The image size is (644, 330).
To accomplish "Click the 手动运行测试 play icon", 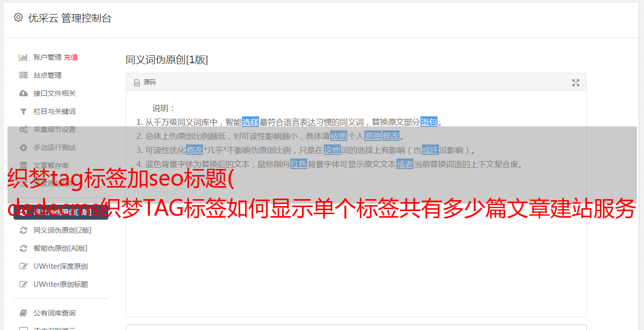I will click(x=23, y=147).
